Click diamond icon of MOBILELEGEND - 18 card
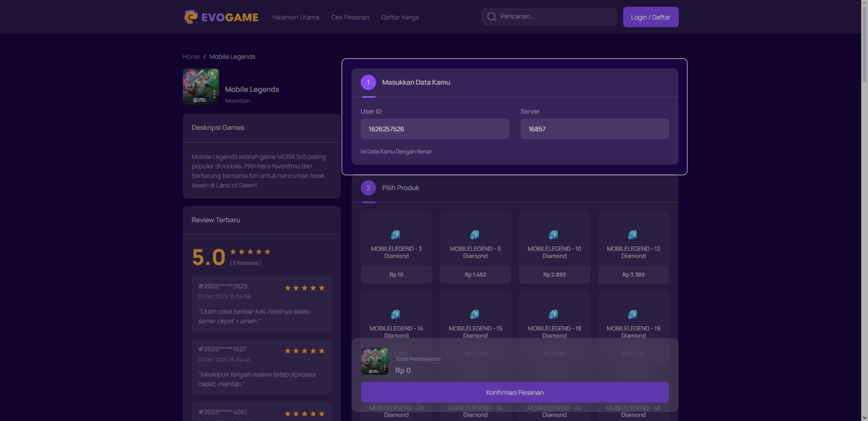This screenshot has width=868, height=421. (554, 314)
